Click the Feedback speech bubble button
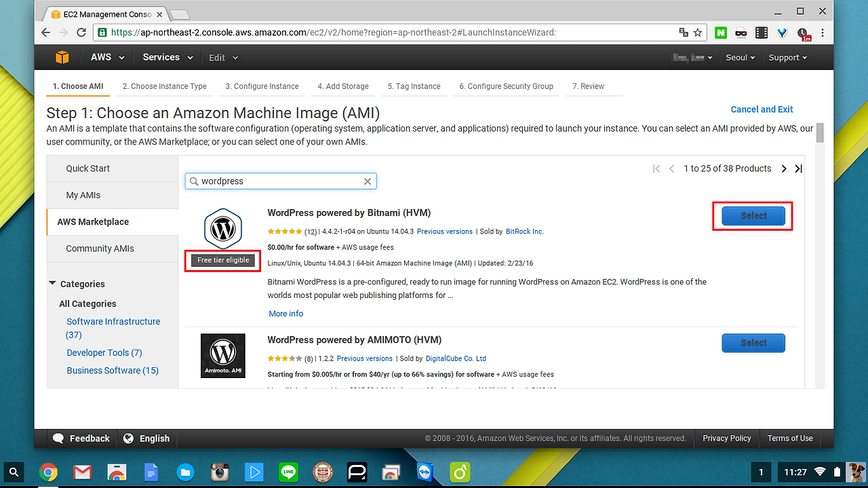 pos(81,438)
